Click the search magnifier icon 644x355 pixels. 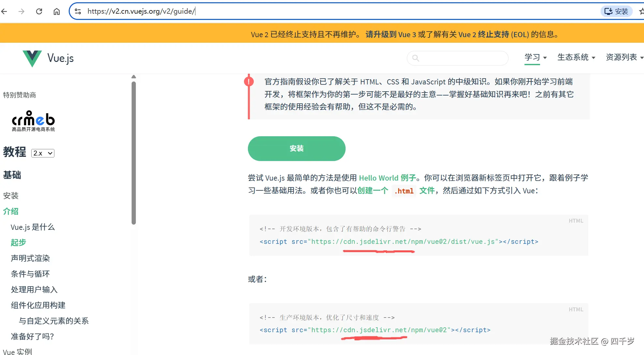pos(416,58)
